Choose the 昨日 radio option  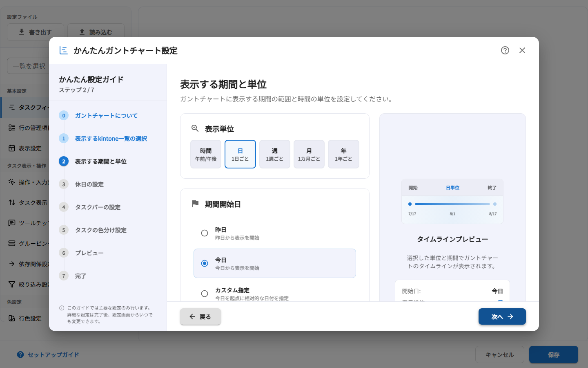[x=205, y=233]
